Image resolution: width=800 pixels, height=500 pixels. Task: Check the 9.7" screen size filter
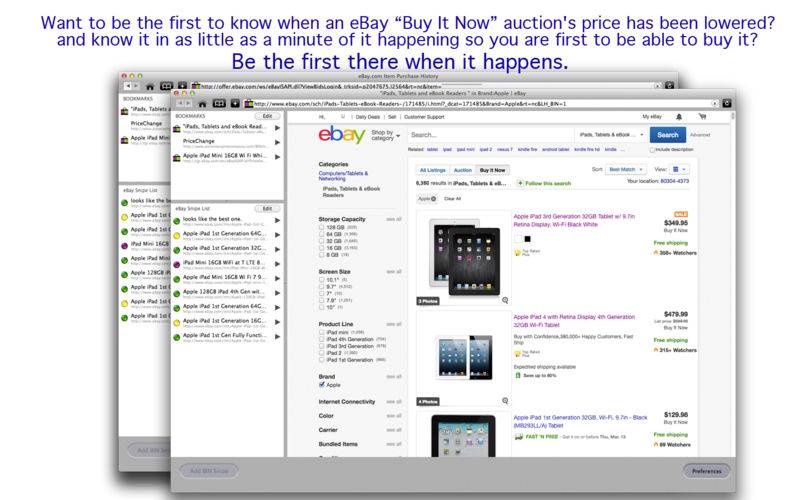[x=321, y=287]
